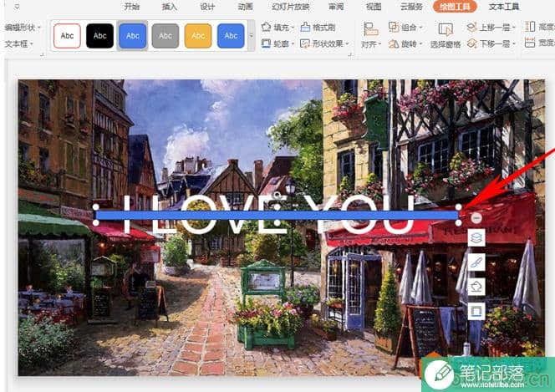Open the quick access dropdown arrow at top left
The width and height of the screenshot is (555, 392).
click(x=17, y=6)
